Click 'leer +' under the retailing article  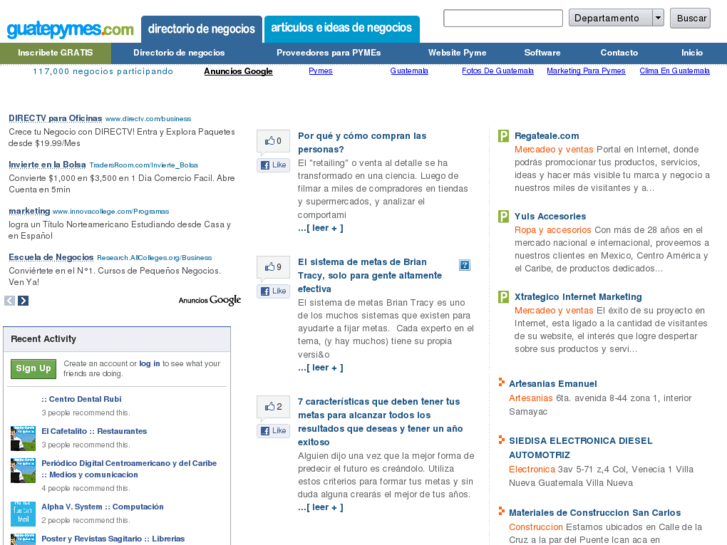click(320, 228)
